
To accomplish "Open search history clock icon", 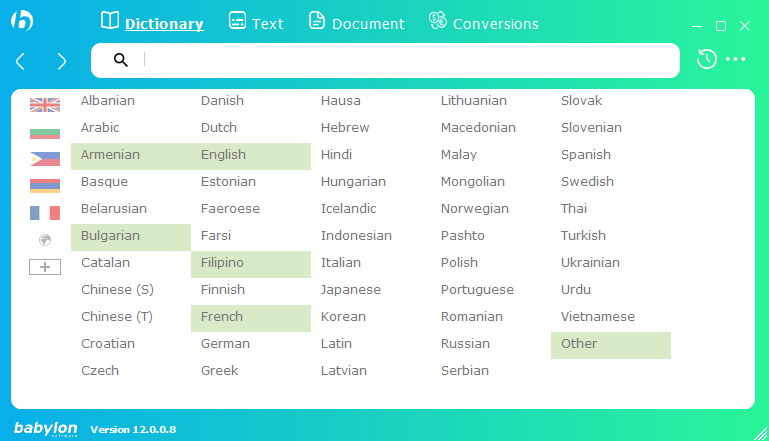I will pyautogui.click(x=707, y=59).
